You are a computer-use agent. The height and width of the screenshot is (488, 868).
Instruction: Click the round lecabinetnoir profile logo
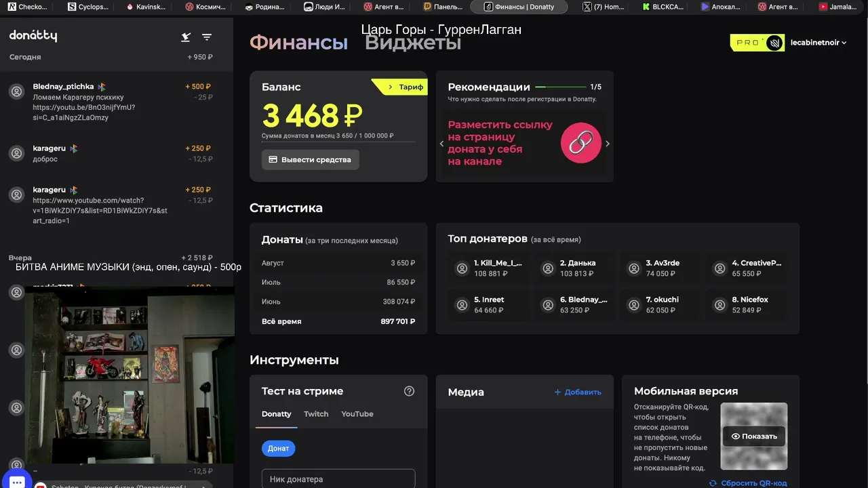775,43
